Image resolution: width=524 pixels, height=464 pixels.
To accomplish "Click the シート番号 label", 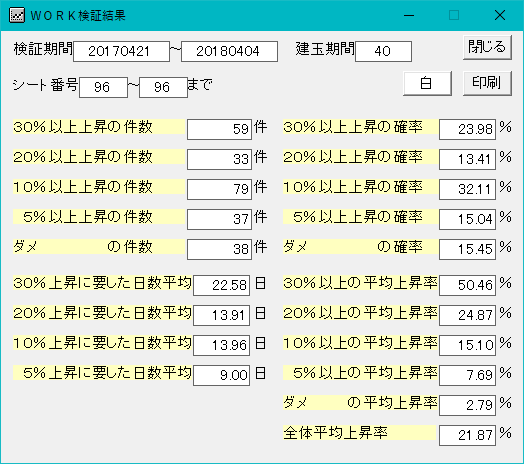I will click(45, 85).
